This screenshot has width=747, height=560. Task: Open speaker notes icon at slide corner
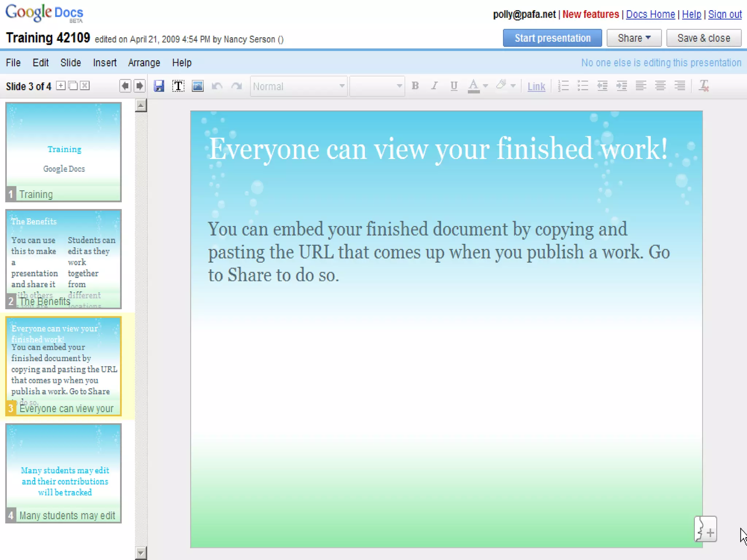705,529
